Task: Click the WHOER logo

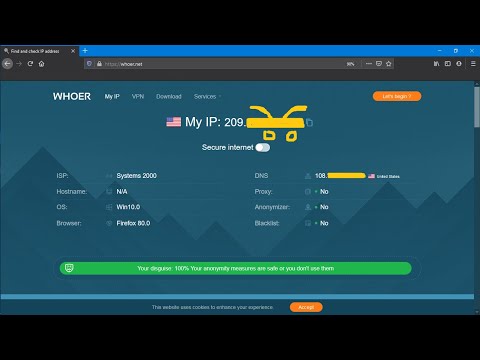Action: coord(72,96)
